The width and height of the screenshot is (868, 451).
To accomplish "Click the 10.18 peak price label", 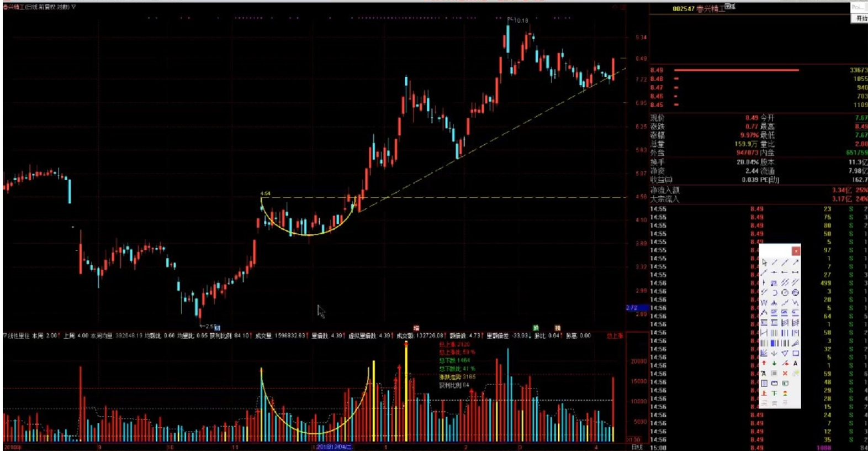I will (521, 20).
